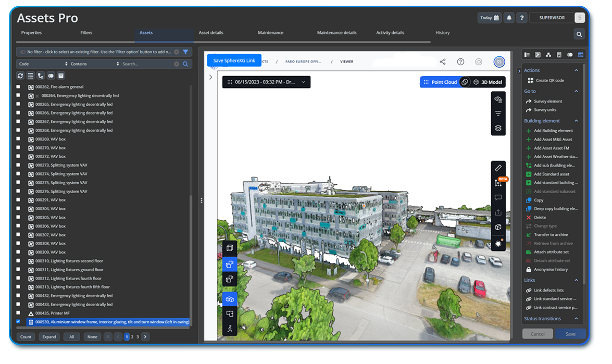Viewport: 612px width, 364px height.
Task: Switch viewer to Point Cloud mode
Action: (440, 82)
